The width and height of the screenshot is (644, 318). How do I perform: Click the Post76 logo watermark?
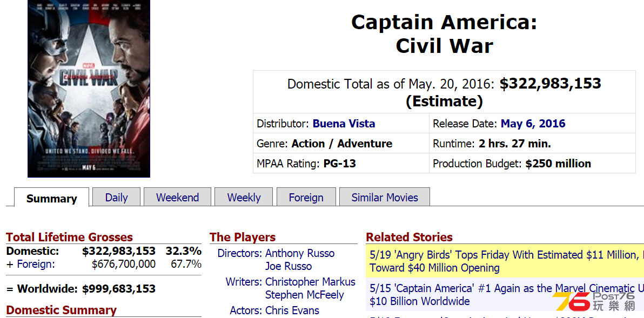(x=594, y=302)
